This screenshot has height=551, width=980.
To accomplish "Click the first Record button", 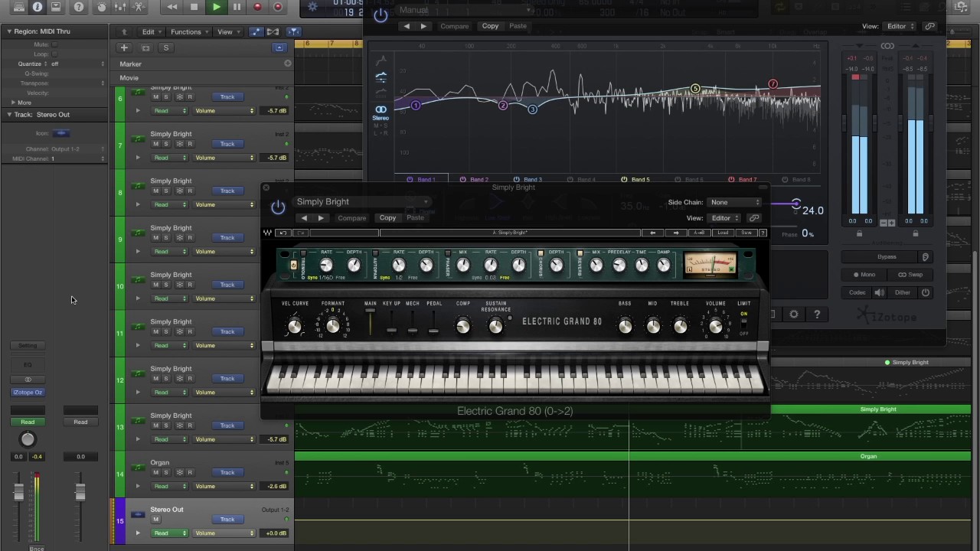I will (257, 7).
